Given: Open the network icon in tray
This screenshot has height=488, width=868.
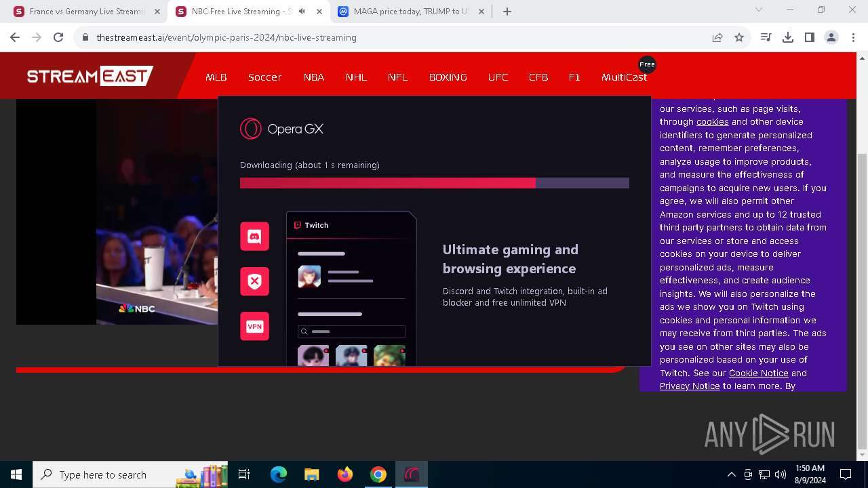Looking at the screenshot, I should pos(764,474).
